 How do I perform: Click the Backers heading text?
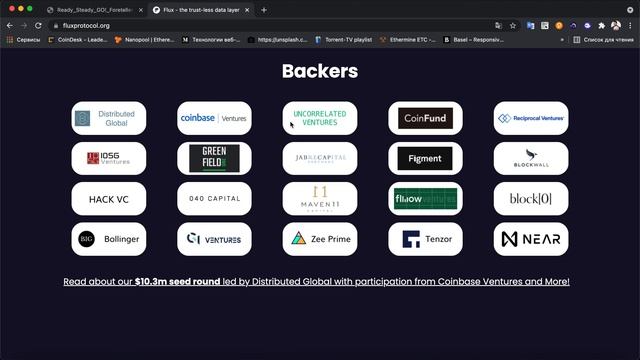tap(320, 71)
